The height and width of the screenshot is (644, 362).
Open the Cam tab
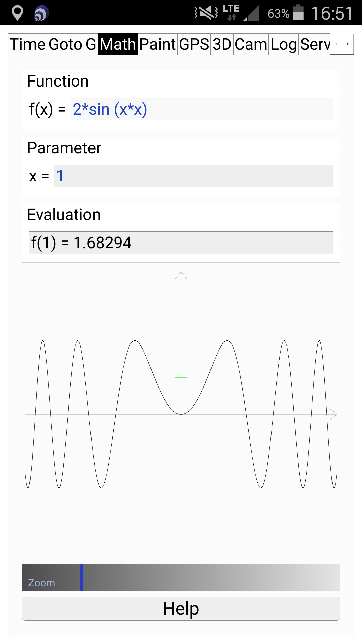(251, 44)
